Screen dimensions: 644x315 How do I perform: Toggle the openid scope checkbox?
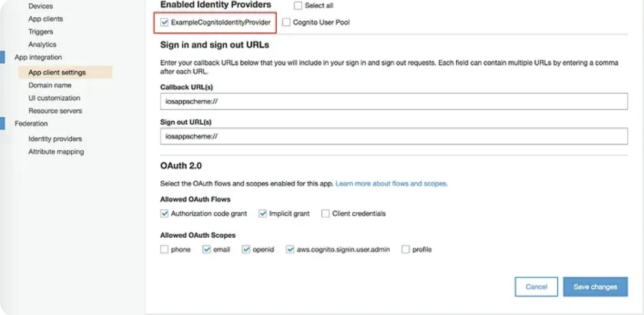click(246, 249)
